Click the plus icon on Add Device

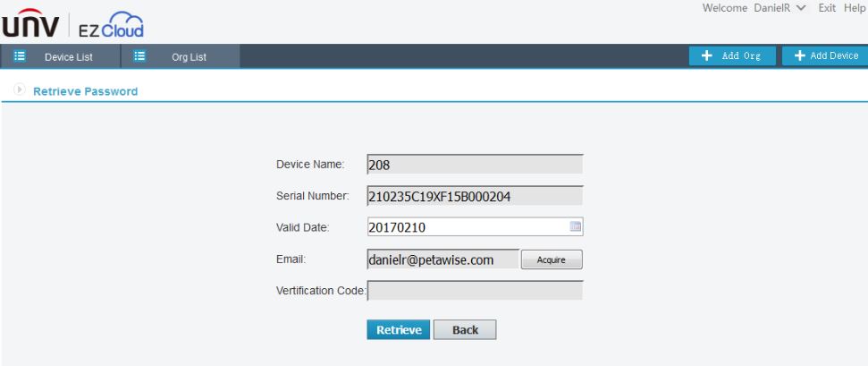[x=799, y=55]
